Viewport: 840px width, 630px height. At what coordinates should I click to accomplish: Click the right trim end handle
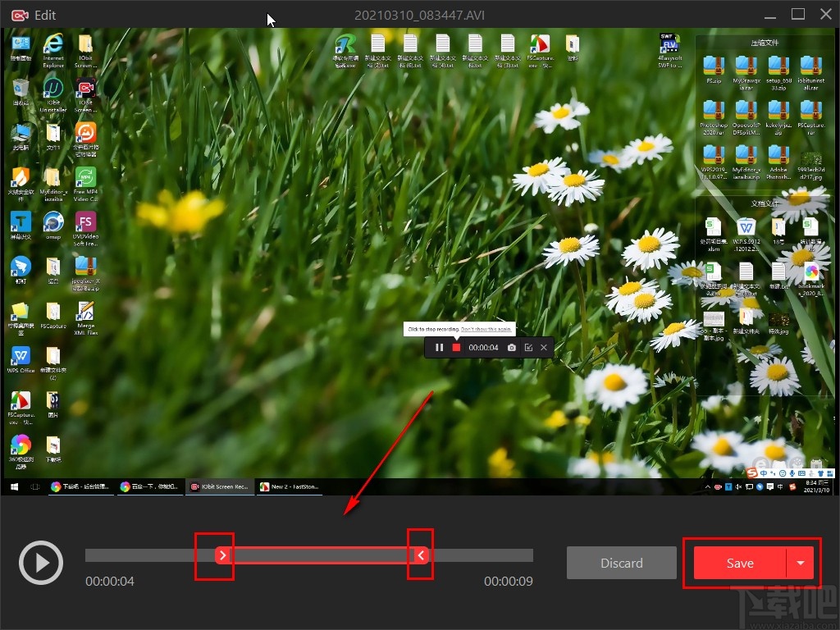(x=421, y=555)
